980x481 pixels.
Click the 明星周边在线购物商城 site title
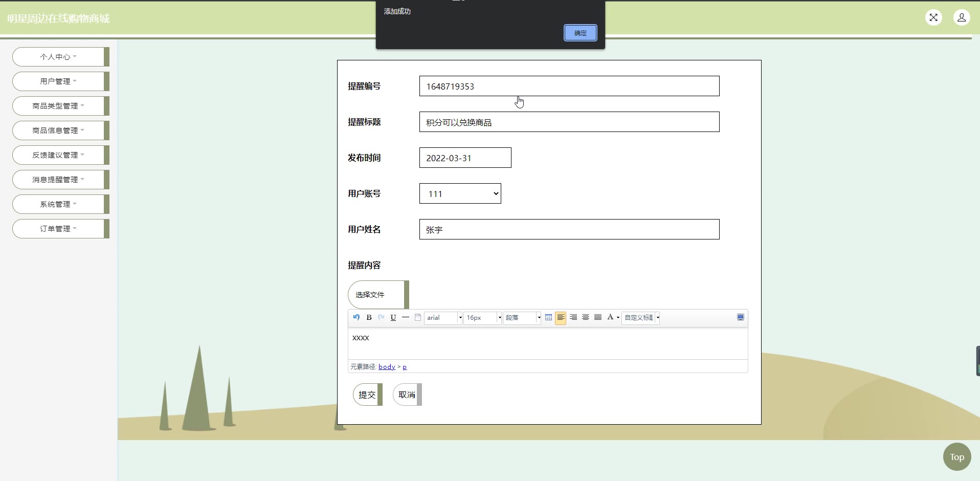(58, 18)
